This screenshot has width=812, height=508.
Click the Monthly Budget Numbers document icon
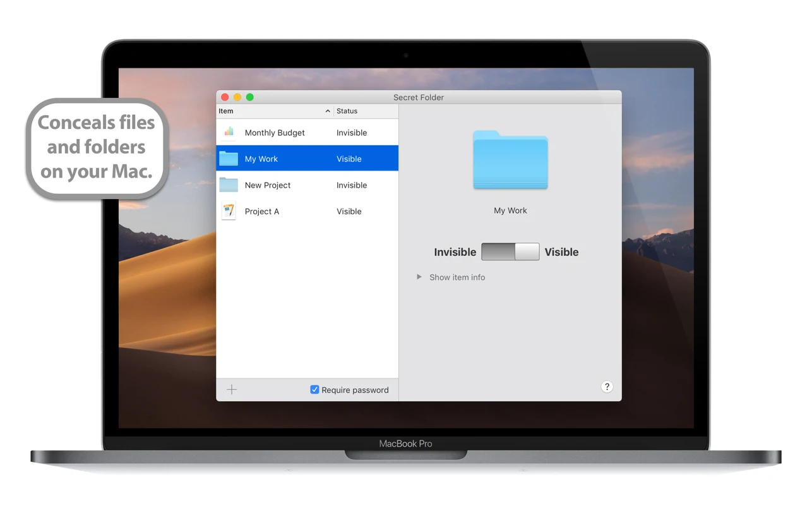click(229, 132)
